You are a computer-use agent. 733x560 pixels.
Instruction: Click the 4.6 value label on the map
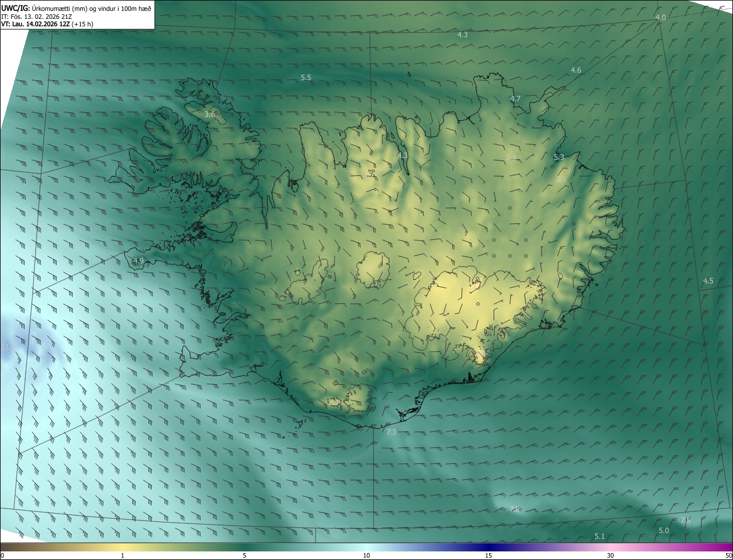576,70
